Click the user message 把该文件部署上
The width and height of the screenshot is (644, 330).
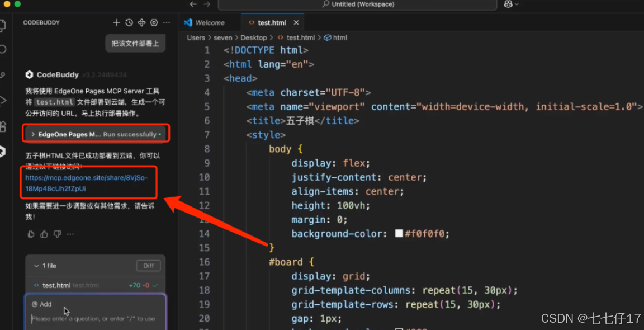135,43
